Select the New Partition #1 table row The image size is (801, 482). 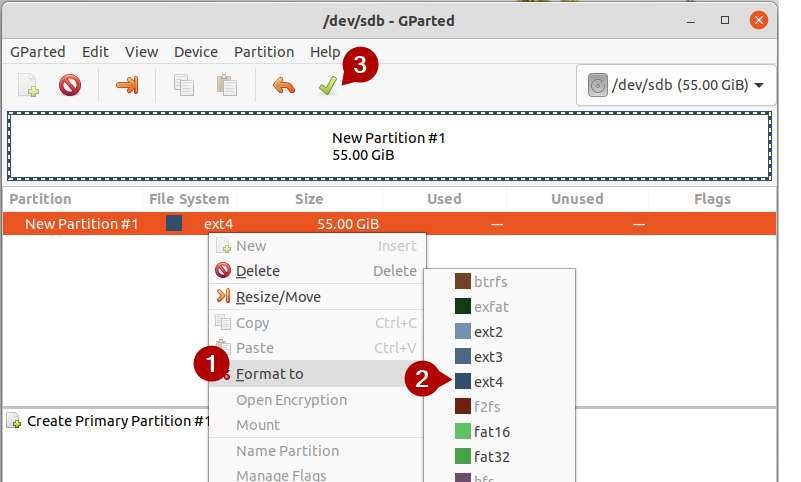pos(389,224)
